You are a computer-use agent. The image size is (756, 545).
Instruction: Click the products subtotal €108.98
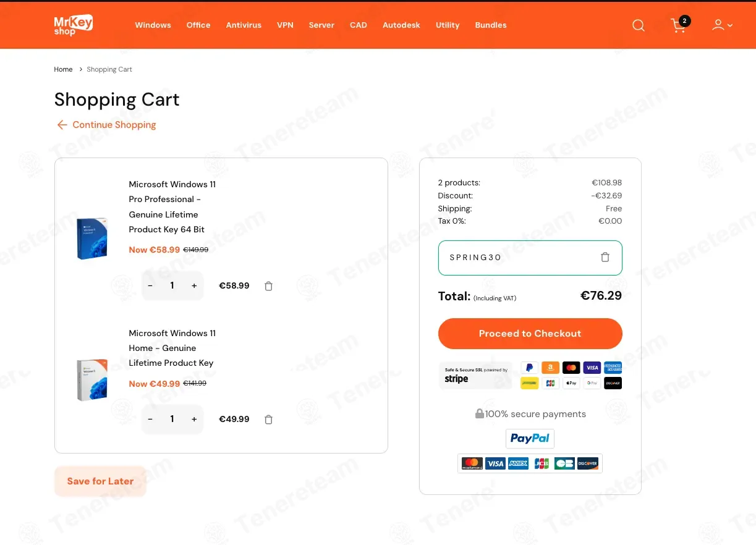point(606,183)
